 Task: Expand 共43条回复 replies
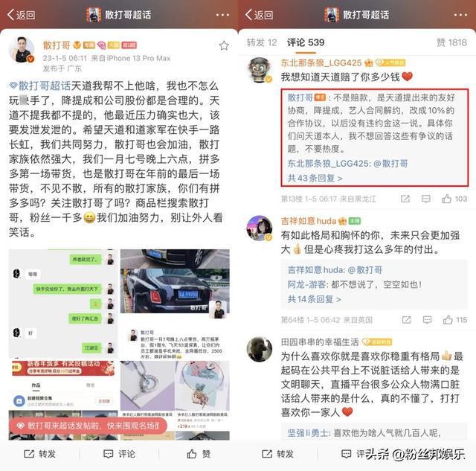[315, 178]
